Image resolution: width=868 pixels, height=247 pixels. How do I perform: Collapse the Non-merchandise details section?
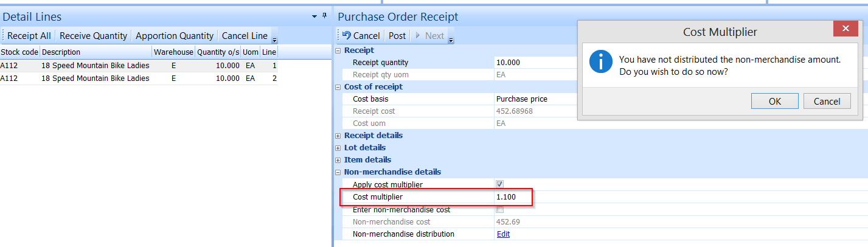338,172
